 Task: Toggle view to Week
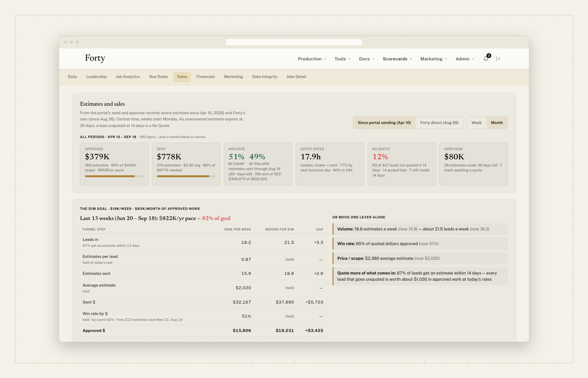tap(476, 123)
